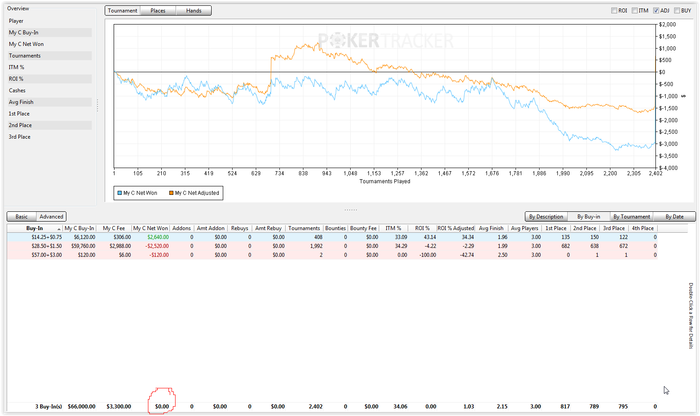Viewport: 700px width, 416px height.
Task: Click the -$120.00 net won value
Action: pos(159,255)
